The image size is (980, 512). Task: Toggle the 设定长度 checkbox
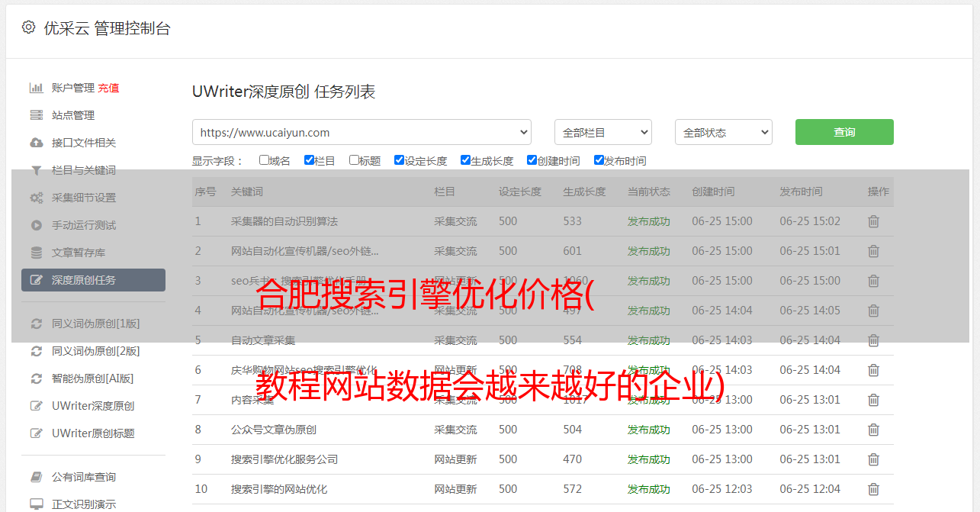point(399,160)
